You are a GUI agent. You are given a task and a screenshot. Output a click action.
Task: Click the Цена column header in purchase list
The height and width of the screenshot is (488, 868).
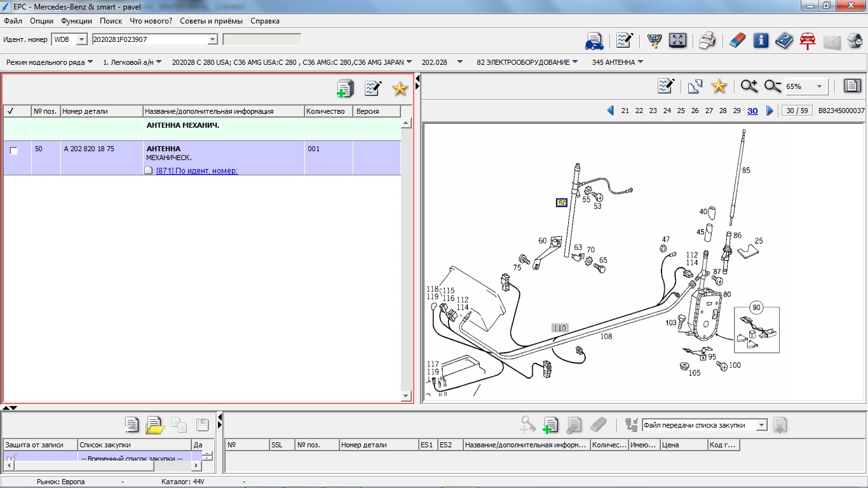click(x=684, y=445)
